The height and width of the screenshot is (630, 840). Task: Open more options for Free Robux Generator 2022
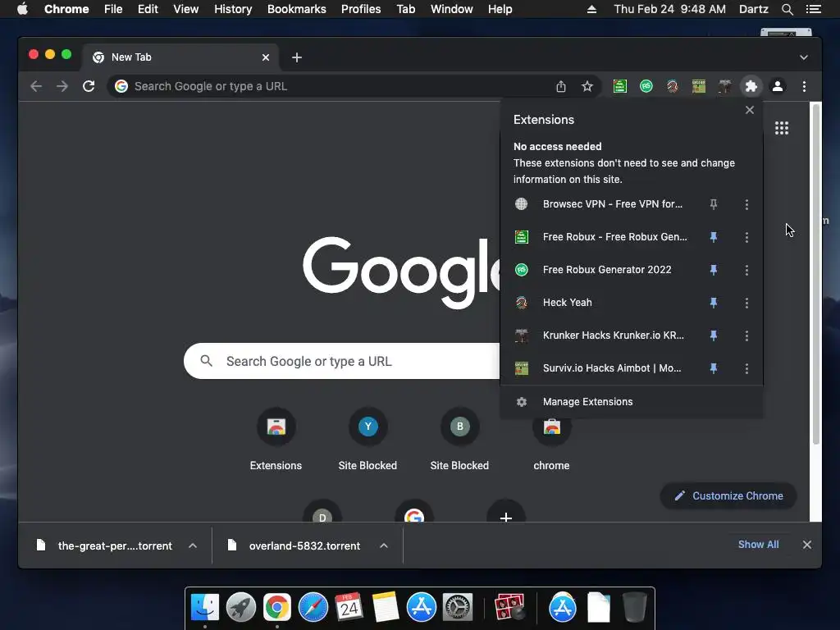[x=746, y=270]
